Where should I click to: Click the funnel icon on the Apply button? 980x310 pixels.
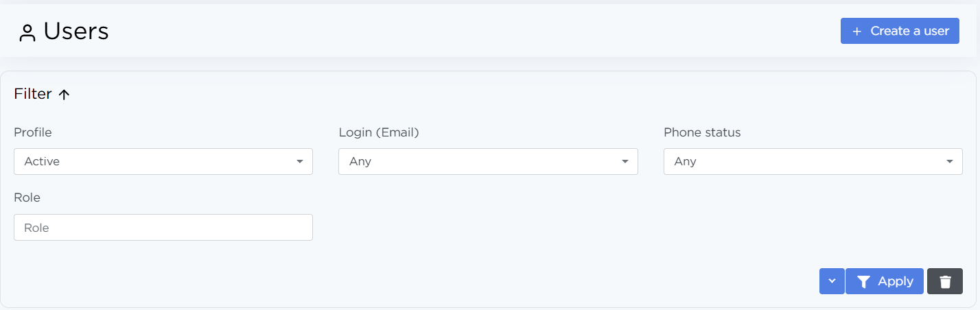(x=864, y=282)
